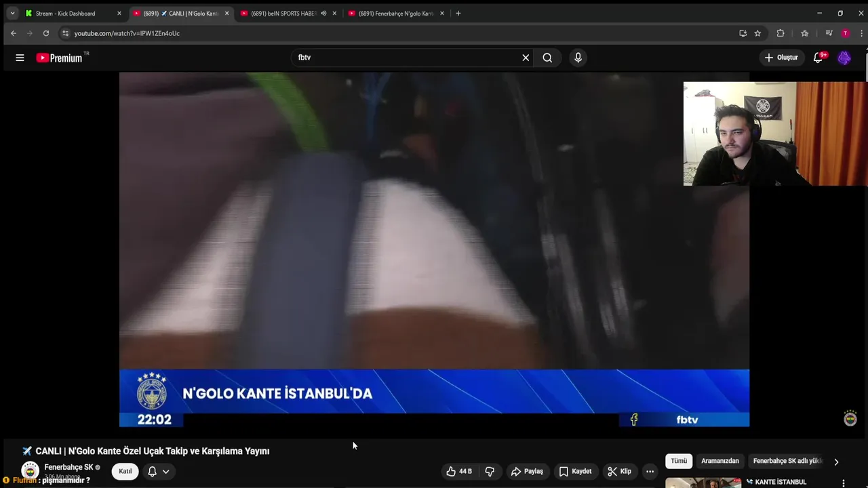Screen dimensions: 868x488
Task: Open the Oluştur create button
Action: (781, 58)
